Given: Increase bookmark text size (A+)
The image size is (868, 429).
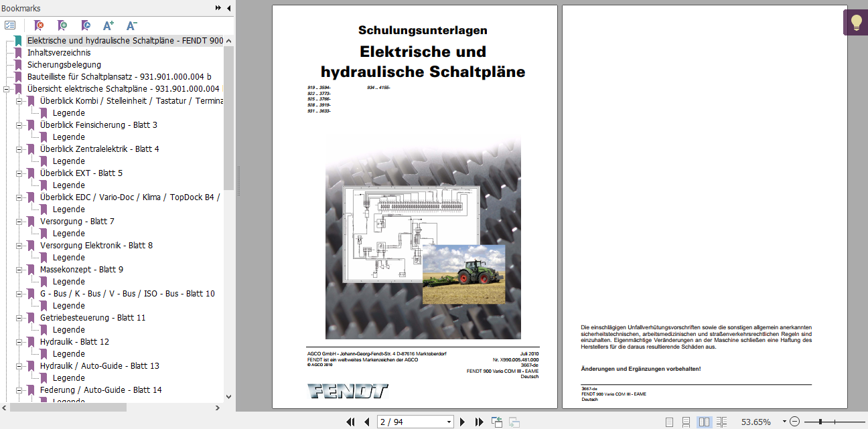Looking at the screenshot, I should [108, 25].
